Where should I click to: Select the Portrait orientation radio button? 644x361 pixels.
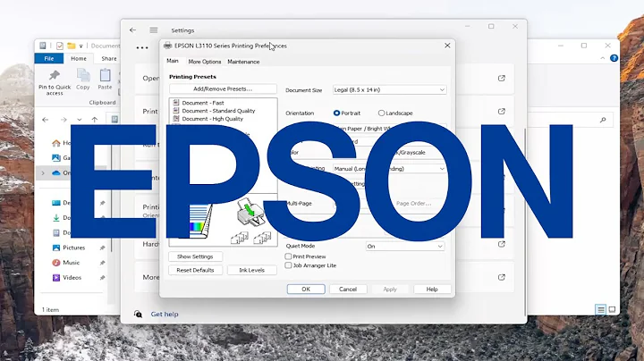pos(337,113)
